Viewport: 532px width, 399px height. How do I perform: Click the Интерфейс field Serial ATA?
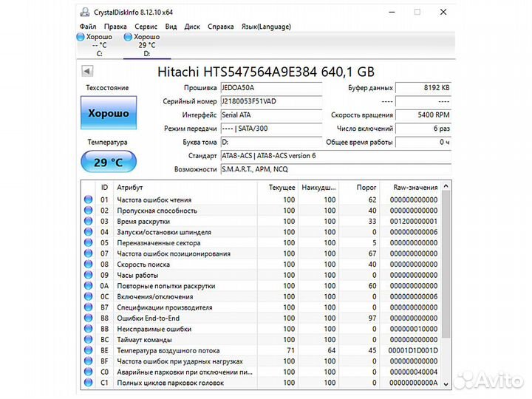tap(271, 115)
